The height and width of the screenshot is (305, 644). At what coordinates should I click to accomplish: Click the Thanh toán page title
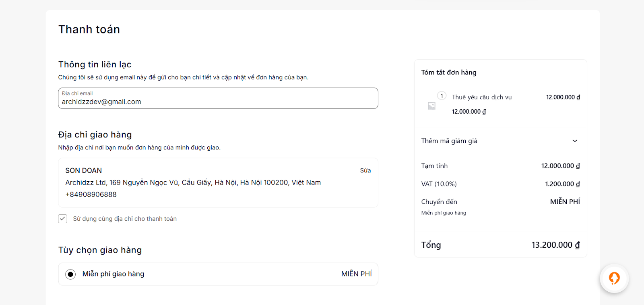point(89,29)
